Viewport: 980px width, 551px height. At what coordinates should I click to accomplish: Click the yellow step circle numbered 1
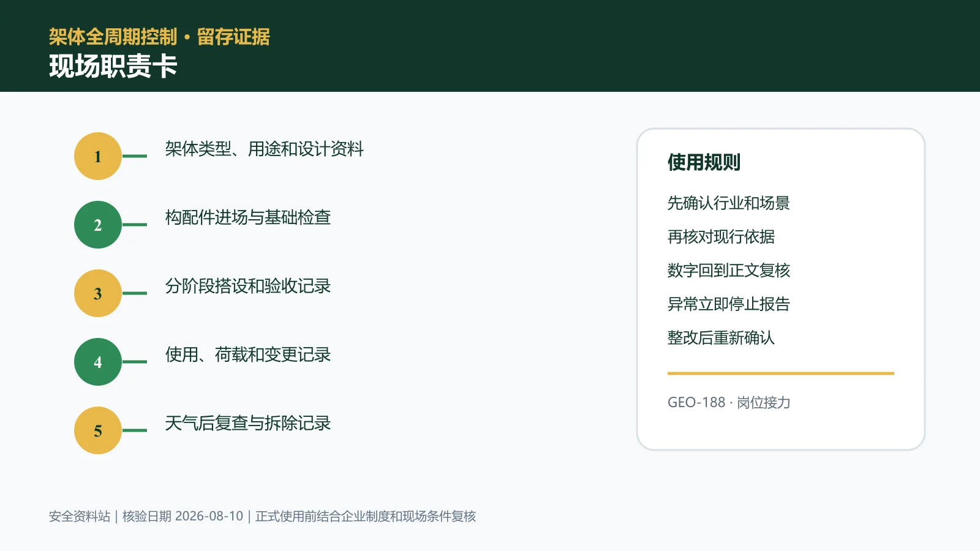coord(98,156)
